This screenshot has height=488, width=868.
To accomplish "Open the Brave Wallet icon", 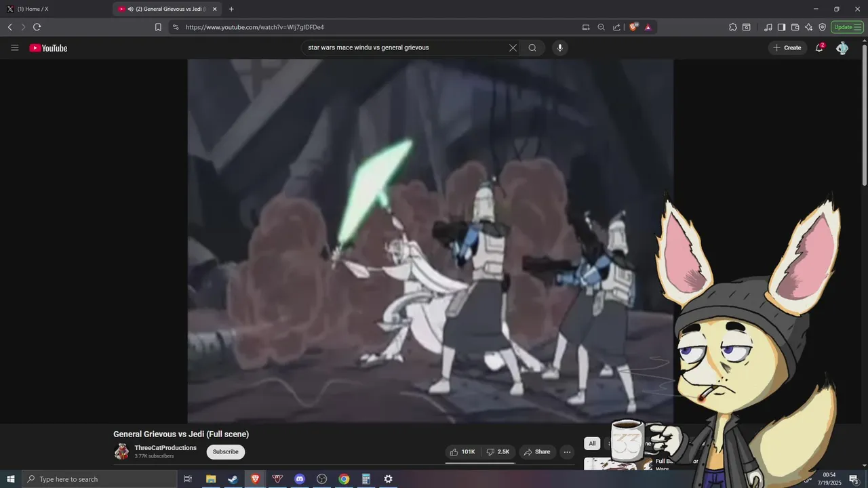I will 795,27.
